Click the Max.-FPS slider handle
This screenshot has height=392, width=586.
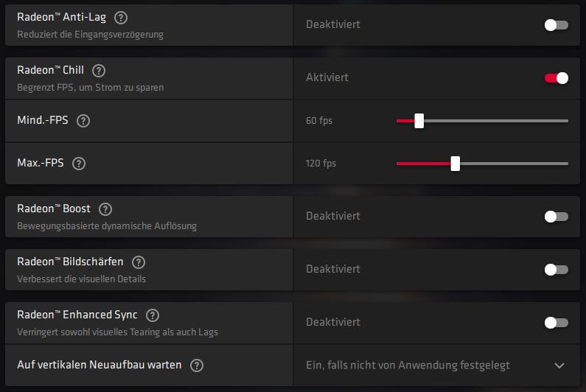click(x=456, y=164)
